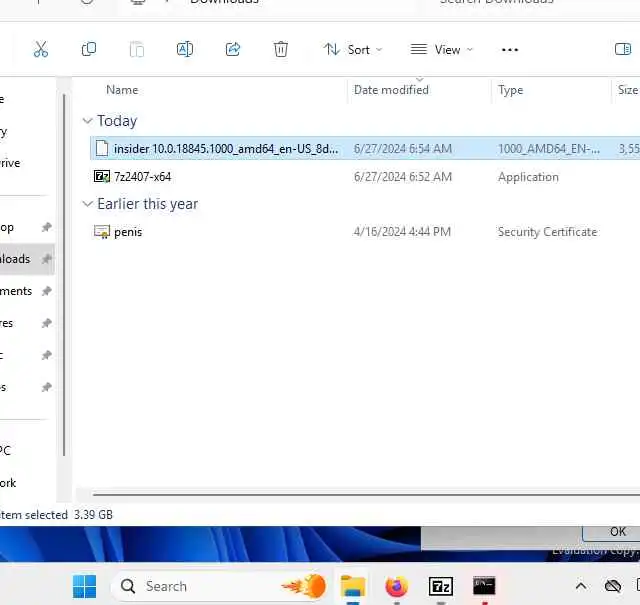Open 7-Zip from the taskbar
The height and width of the screenshot is (605, 640).
[440, 586]
